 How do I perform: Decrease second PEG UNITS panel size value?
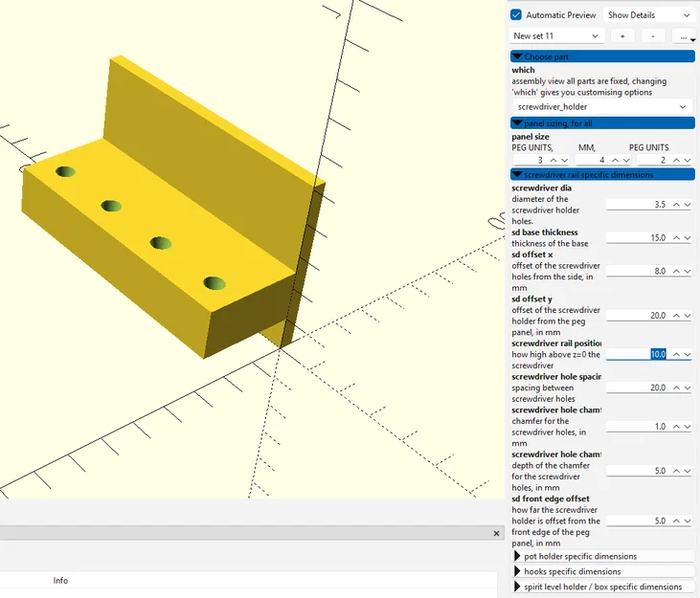click(x=687, y=160)
